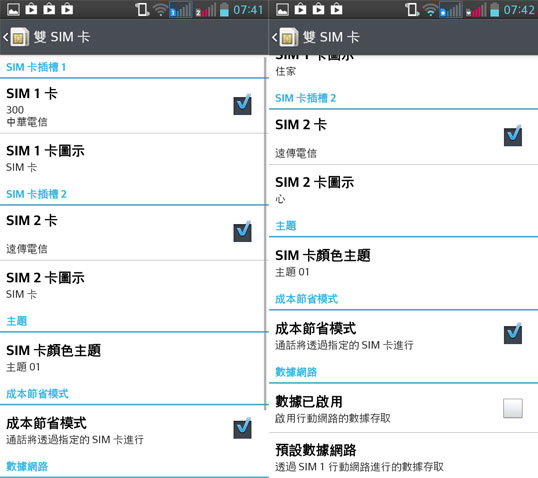Tap SIM 1 signal indicator in right status bar
538x478 pixels.
click(x=451, y=10)
